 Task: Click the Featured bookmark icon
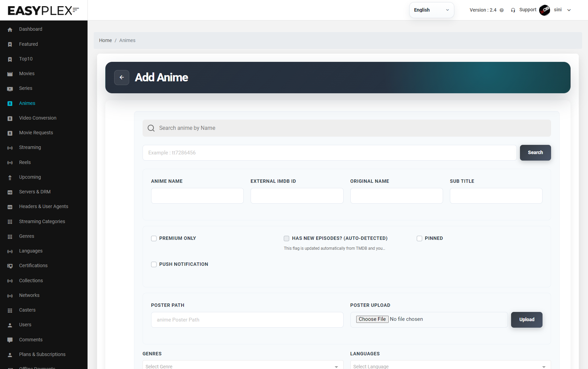click(10, 44)
